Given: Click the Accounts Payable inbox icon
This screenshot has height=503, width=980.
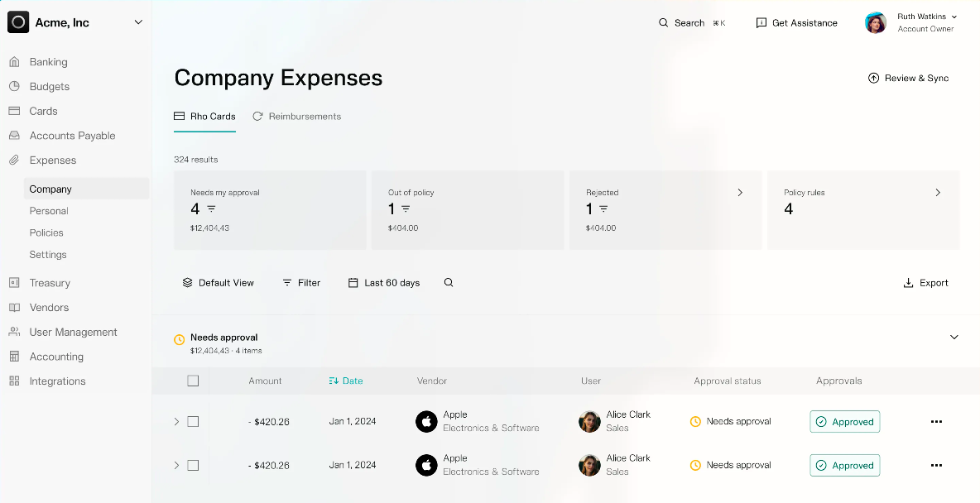Looking at the screenshot, I should click(x=14, y=136).
